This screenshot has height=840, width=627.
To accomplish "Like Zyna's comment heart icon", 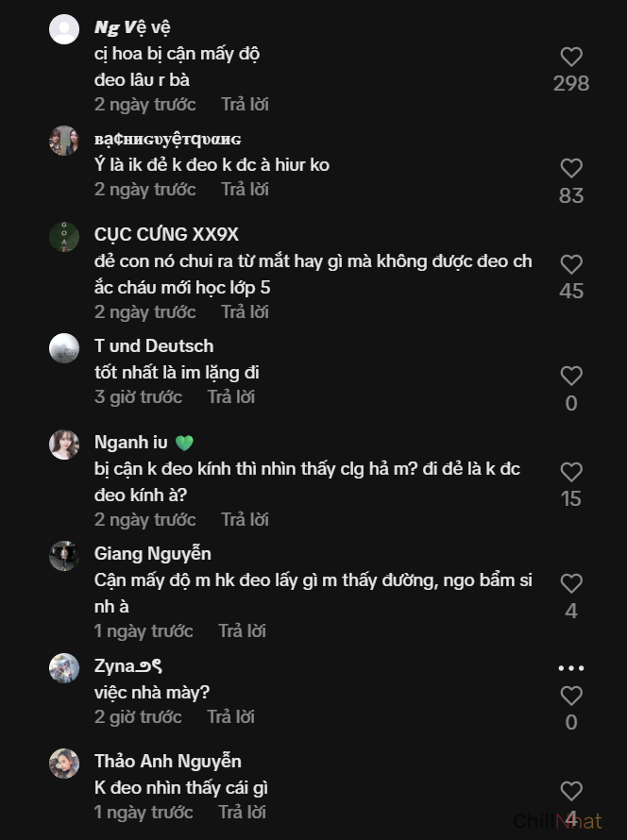I will pyautogui.click(x=571, y=696).
